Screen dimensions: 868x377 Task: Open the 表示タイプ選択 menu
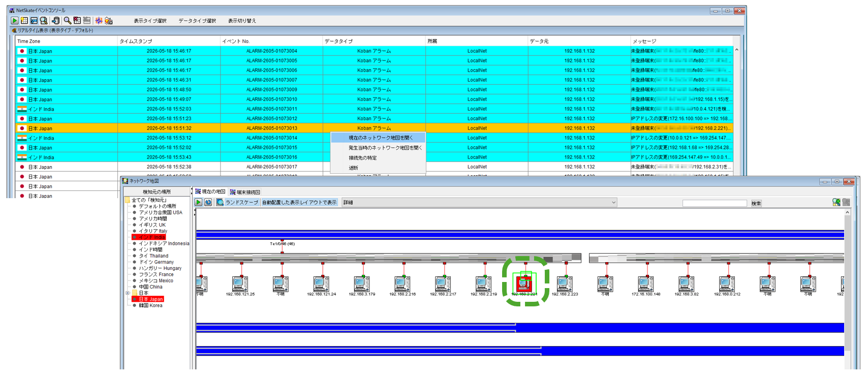pos(150,21)
